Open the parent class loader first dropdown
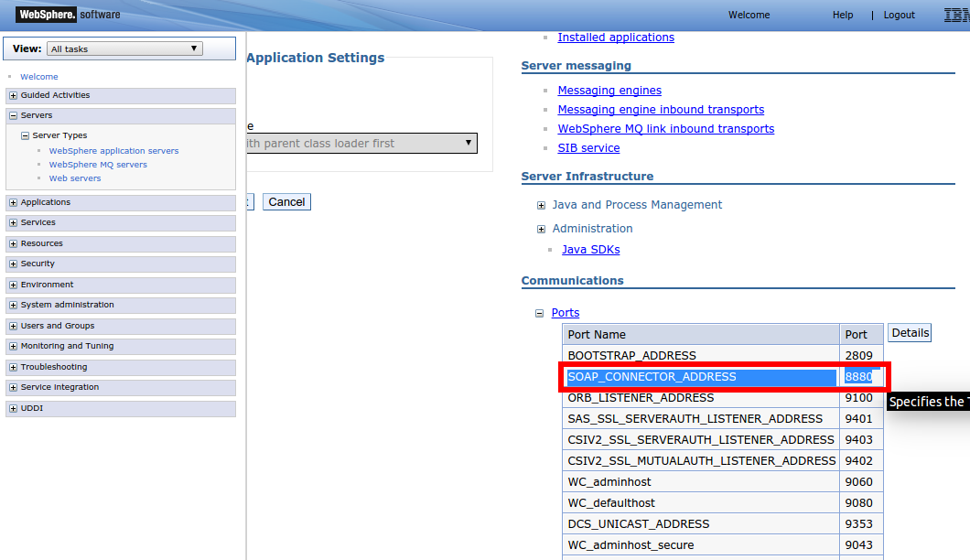Image resolution: width=970 pixels, height=560 pixels. (361, 143)
